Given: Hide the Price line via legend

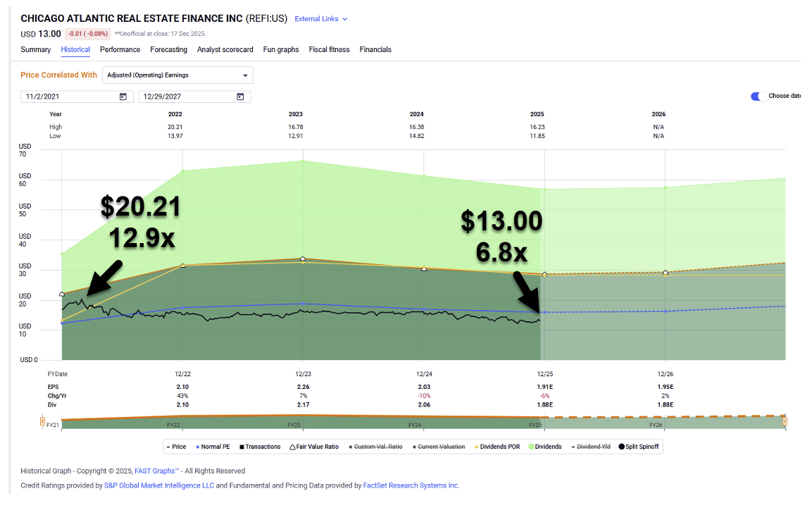Looking at the screenshot, I should [176, 447].
